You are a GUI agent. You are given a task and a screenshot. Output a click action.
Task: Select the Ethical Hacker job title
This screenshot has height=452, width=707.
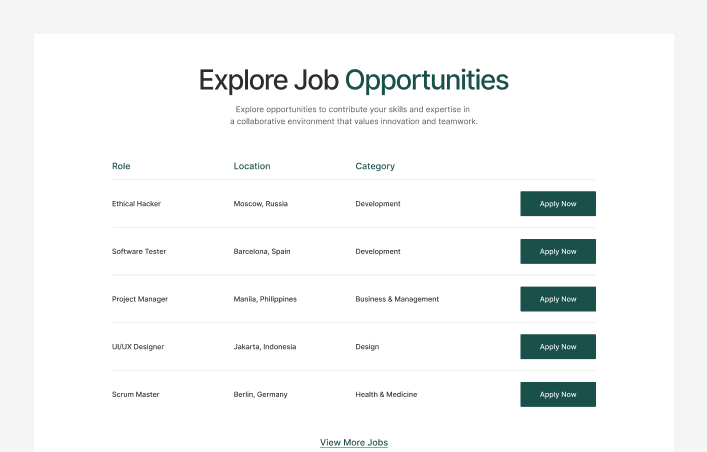(136, 204)
